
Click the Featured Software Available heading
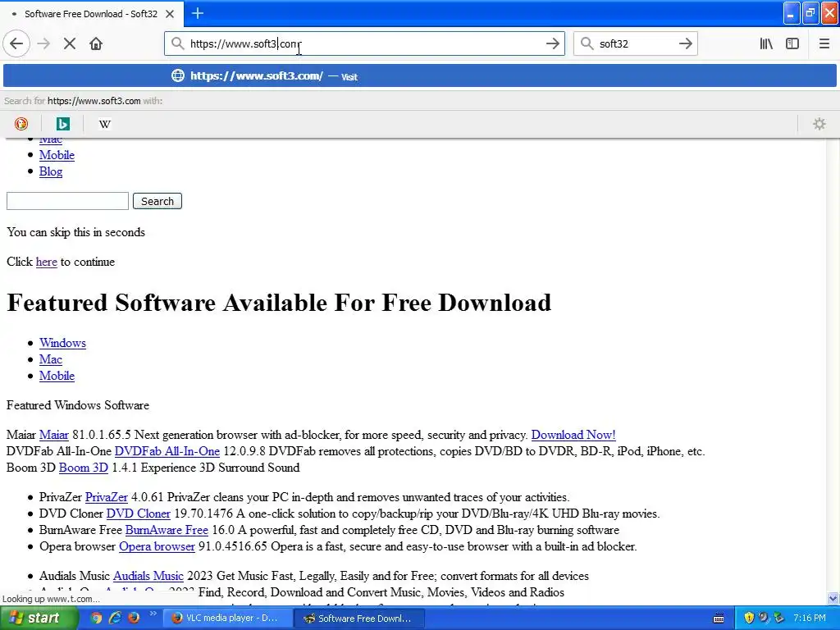point(279,303)
